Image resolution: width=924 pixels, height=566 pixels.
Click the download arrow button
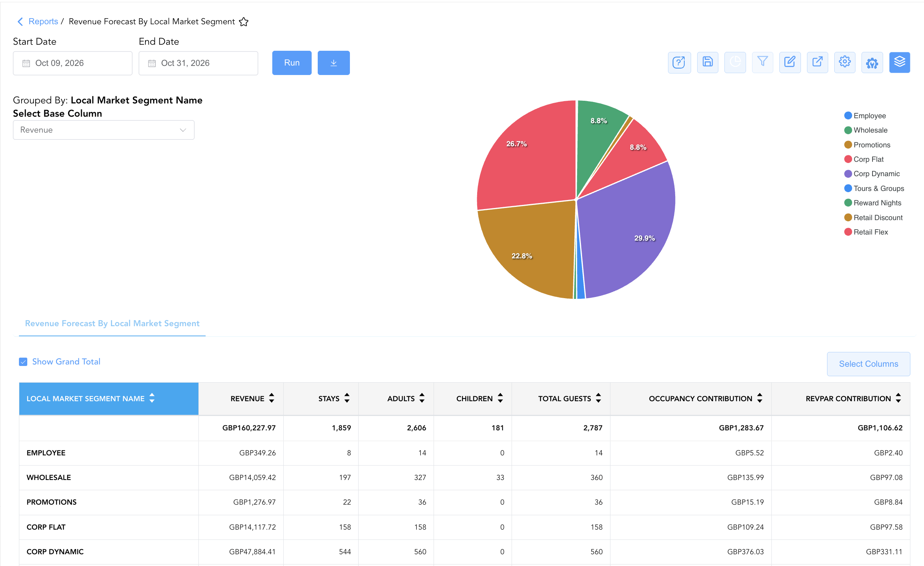coord(334,63)
